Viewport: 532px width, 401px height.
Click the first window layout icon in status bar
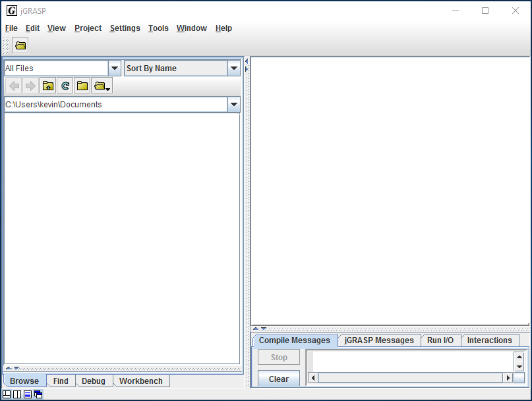coord(7,394)
